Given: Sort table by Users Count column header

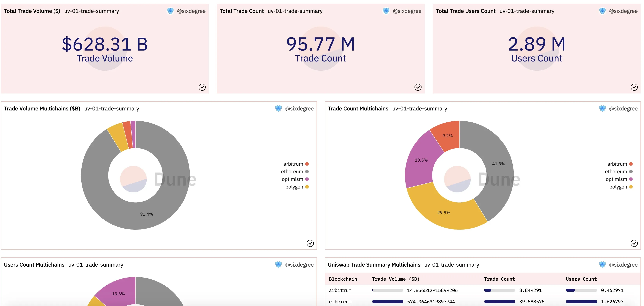Looking at the screenshot, I should click(581, 279).
